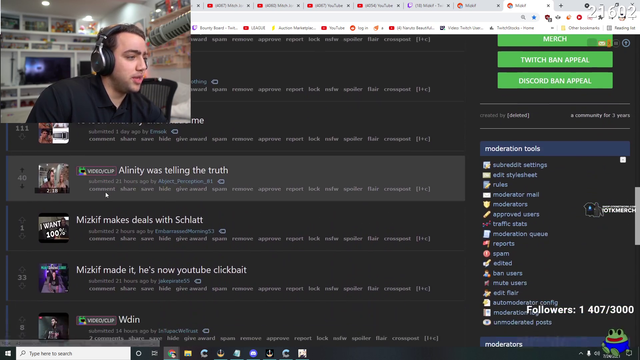Image resolution: width=640 pixels, height=360 pixels.
Task: Click the Chrome bookmark star icon
Action: pos(534,17)
